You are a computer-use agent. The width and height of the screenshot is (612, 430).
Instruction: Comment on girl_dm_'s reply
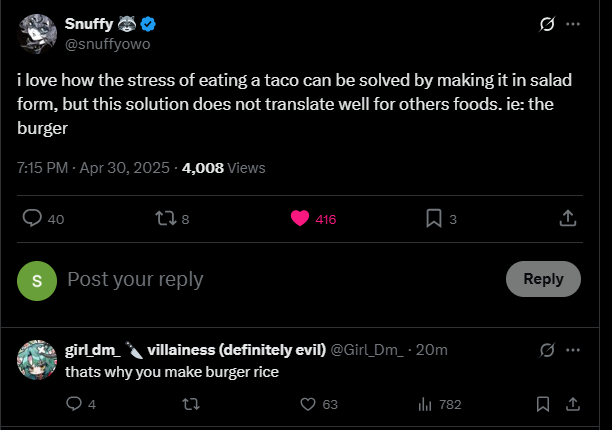[x=73, y=404]
